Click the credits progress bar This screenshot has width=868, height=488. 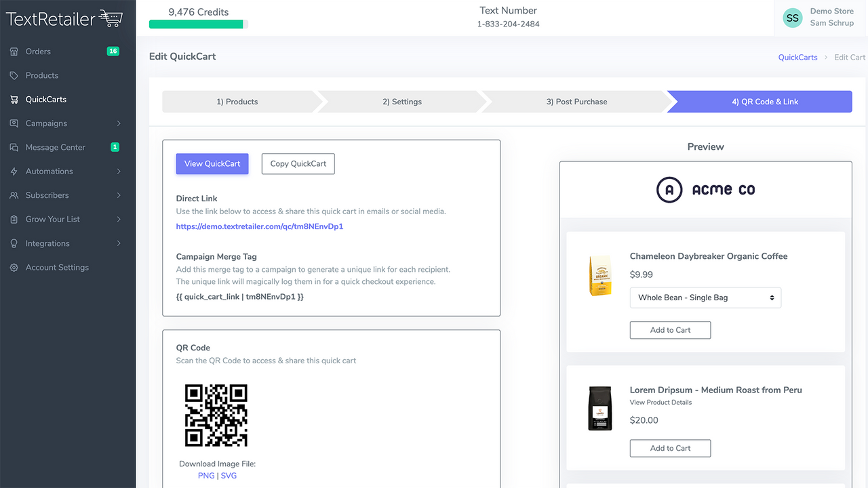point(199,24)
